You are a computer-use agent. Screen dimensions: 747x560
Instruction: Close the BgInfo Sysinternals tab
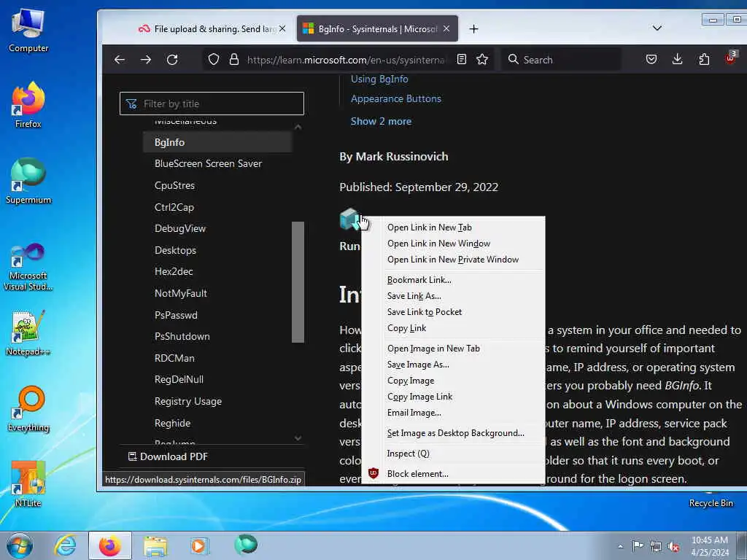point(446,28)
